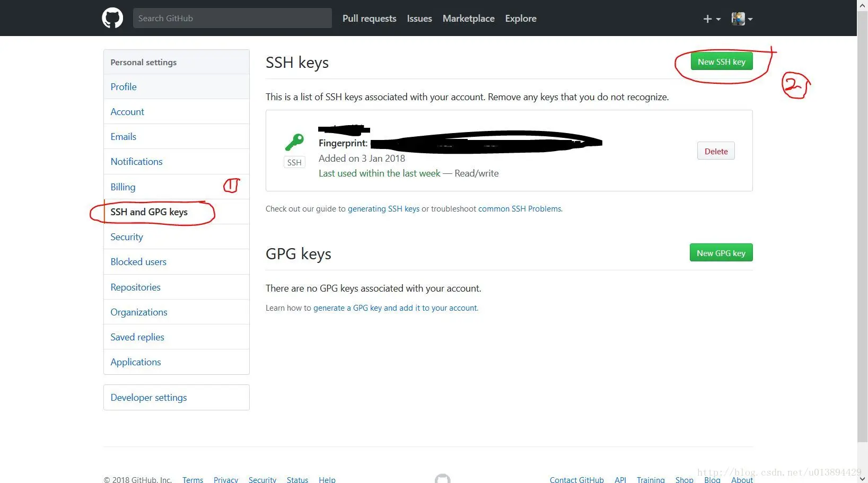Open the common SSH Problems link
The height and width of the screenshot is (483, 868).
[x=520, y=209]
